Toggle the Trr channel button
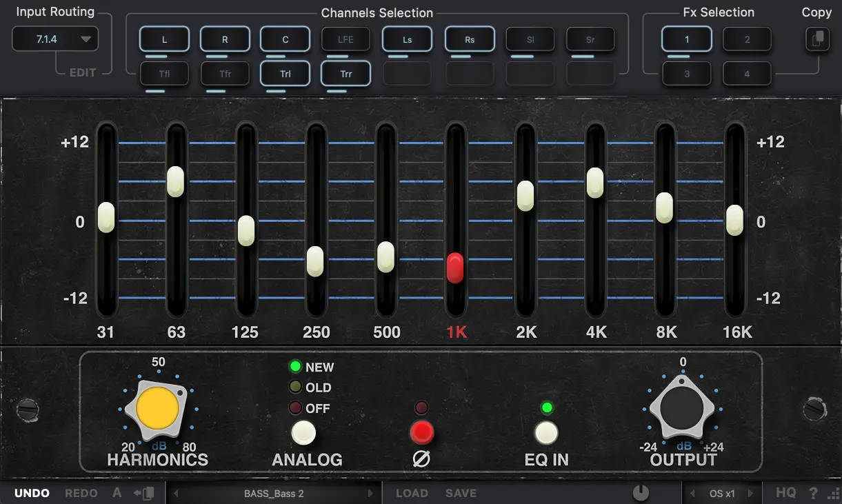 (345, 73)
